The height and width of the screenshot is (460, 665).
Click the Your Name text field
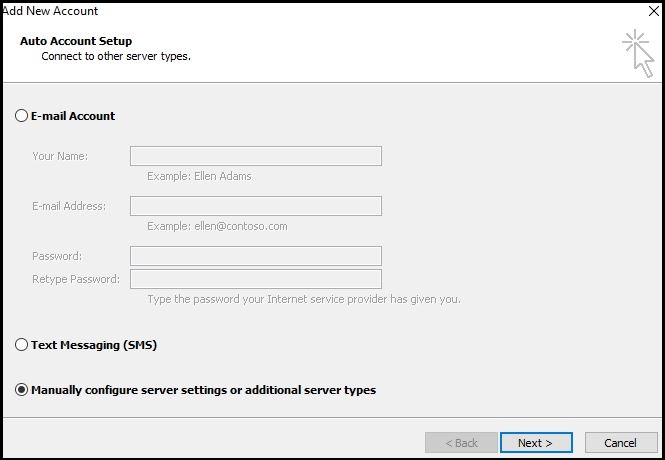click(x=256, y=156)
